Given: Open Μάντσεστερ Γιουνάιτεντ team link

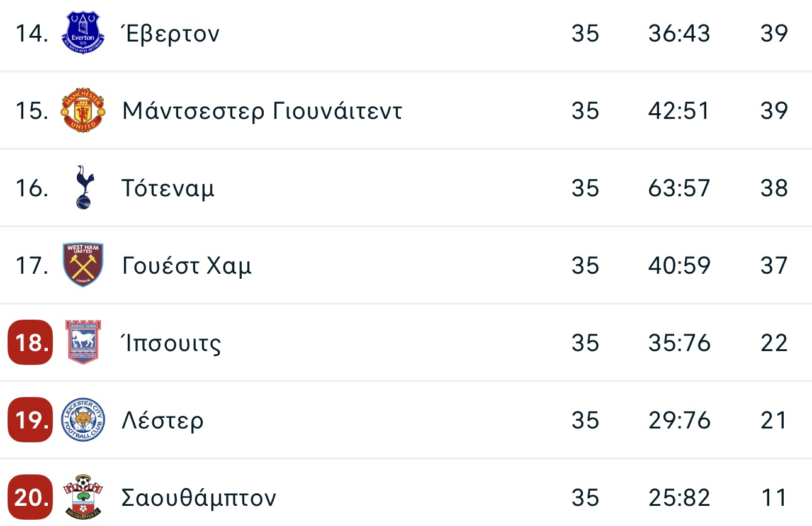Looking at the screenshot, I should click(x=262, y=111).
